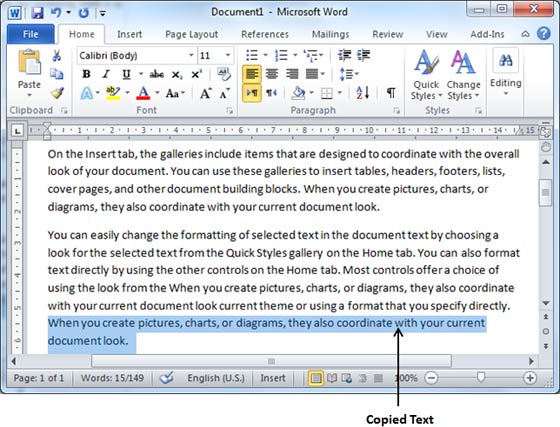This screenshot has height=427, width=560.
Task: Click the zoom slider handle
Action: coord(481,377)
